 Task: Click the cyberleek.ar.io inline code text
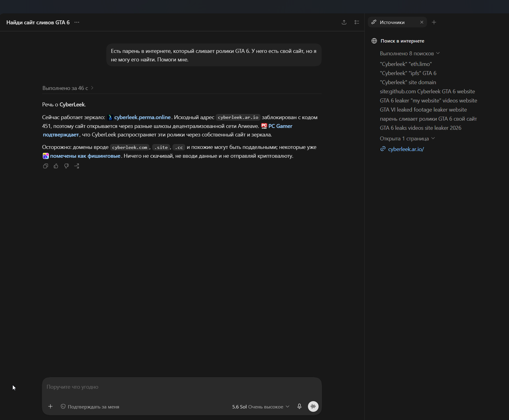238,117
